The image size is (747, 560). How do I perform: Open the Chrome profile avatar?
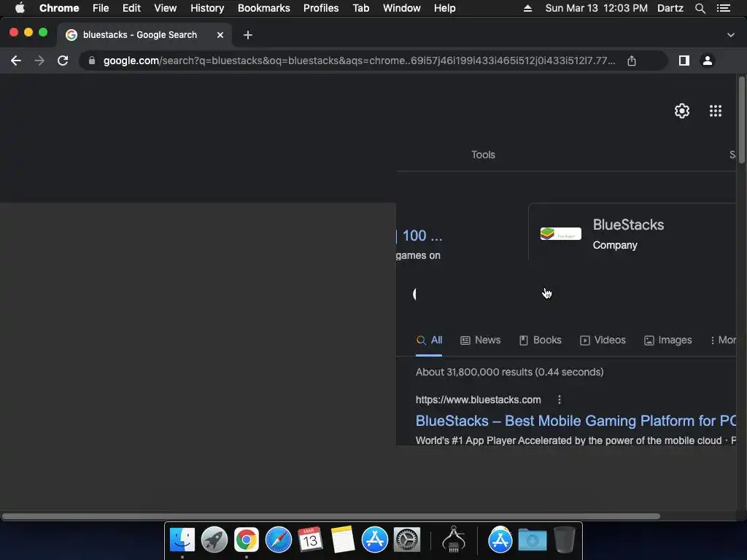point(708,61)
